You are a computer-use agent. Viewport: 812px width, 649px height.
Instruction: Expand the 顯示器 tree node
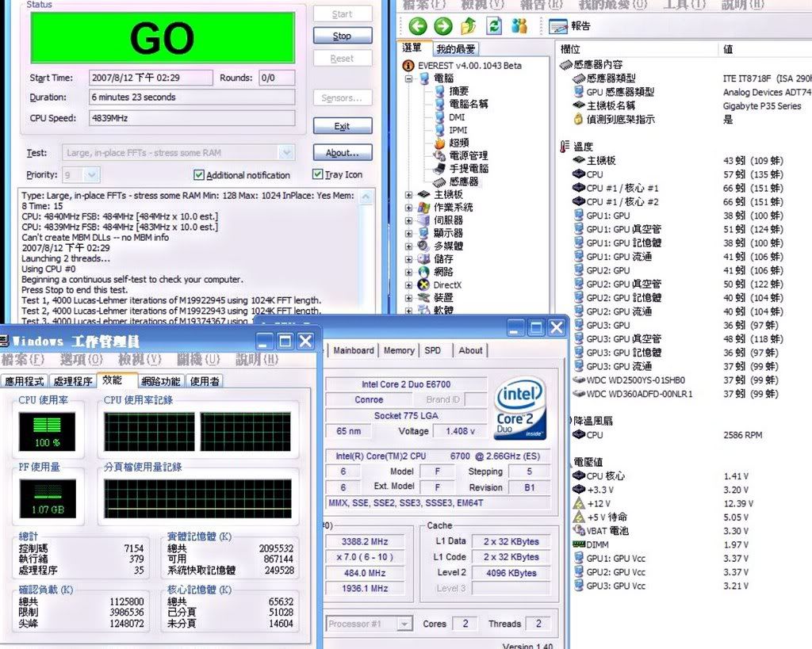tap(408, 234)
